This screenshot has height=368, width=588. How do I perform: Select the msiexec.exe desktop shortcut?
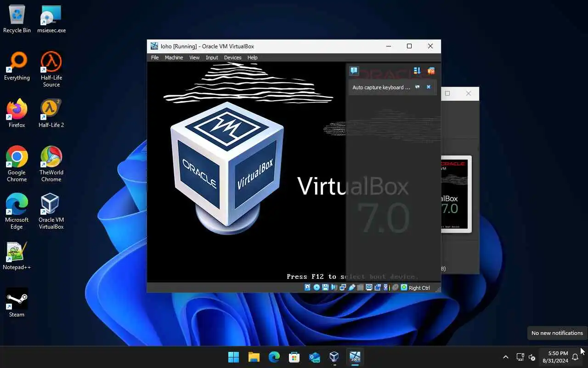click(x=51, y=19)
